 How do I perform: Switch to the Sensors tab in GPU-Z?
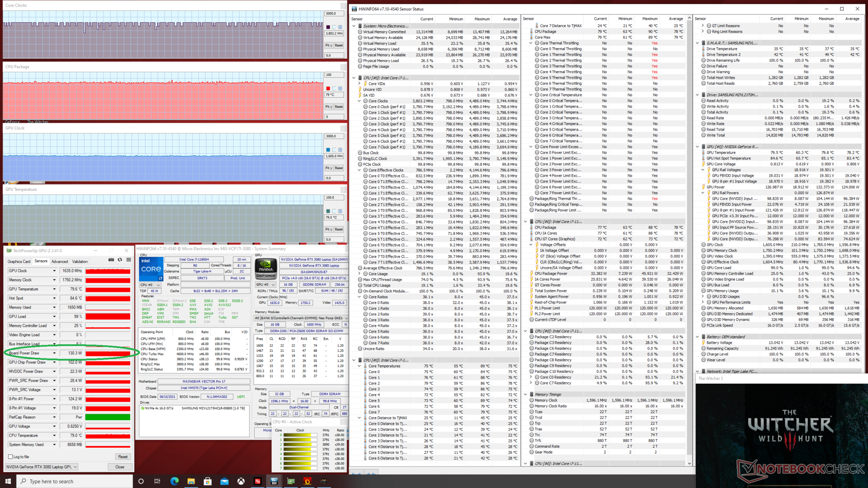pos(41,261)
